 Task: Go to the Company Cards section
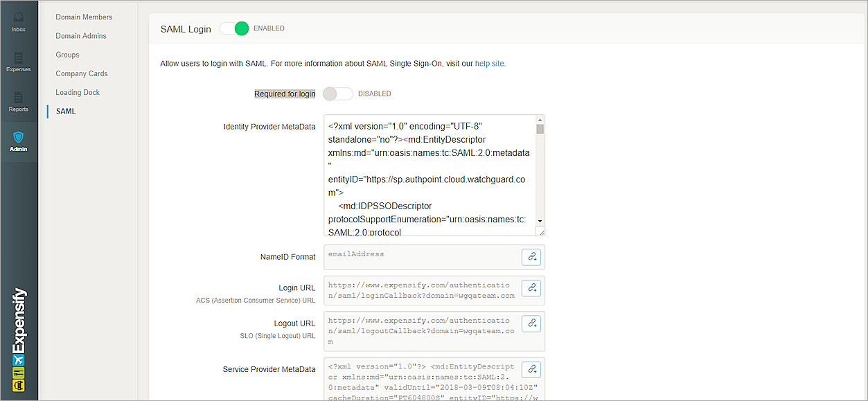coord(82,73)
